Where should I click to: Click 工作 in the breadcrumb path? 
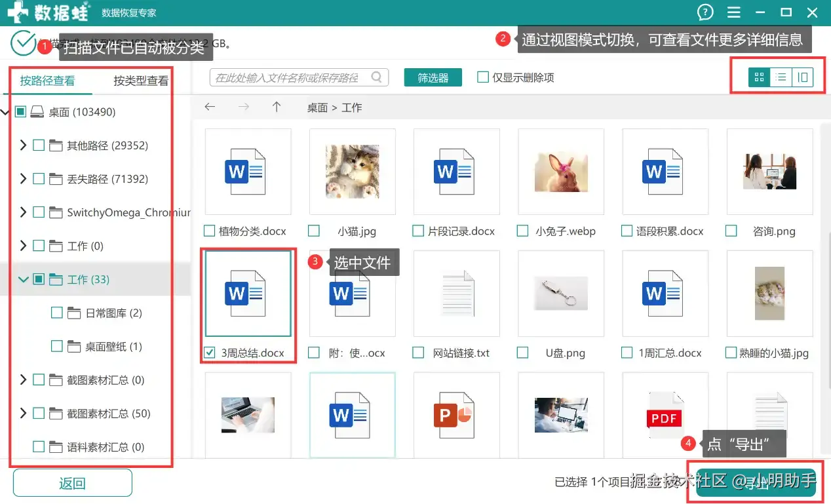click(352, 107)
